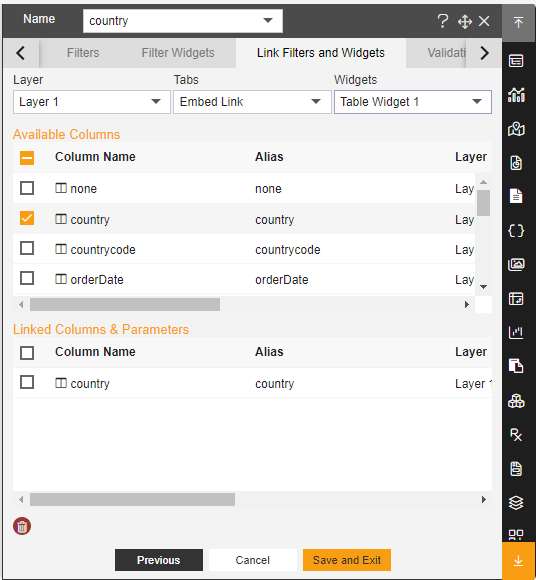Click the Save and Exit button
Viewport: 536px width, 580px height.
(x=347, y=560)
